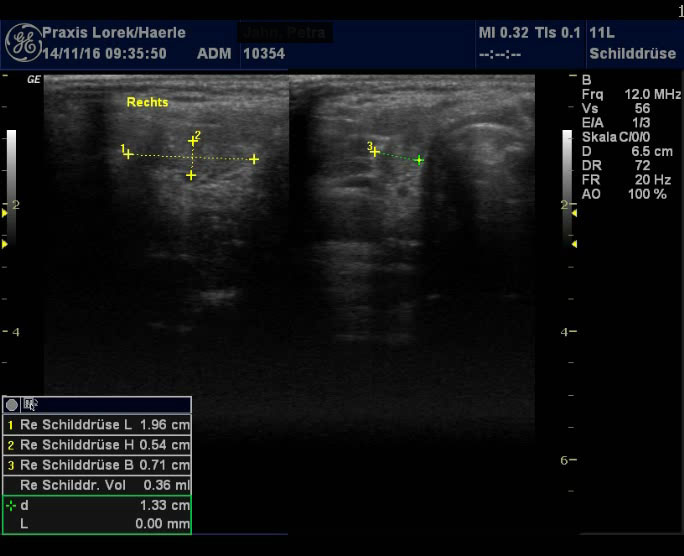Image resolution: width=684 pixels, height=556 pixels.
Task: Click the green crosshair icon beside d
Action: point(11,506)
